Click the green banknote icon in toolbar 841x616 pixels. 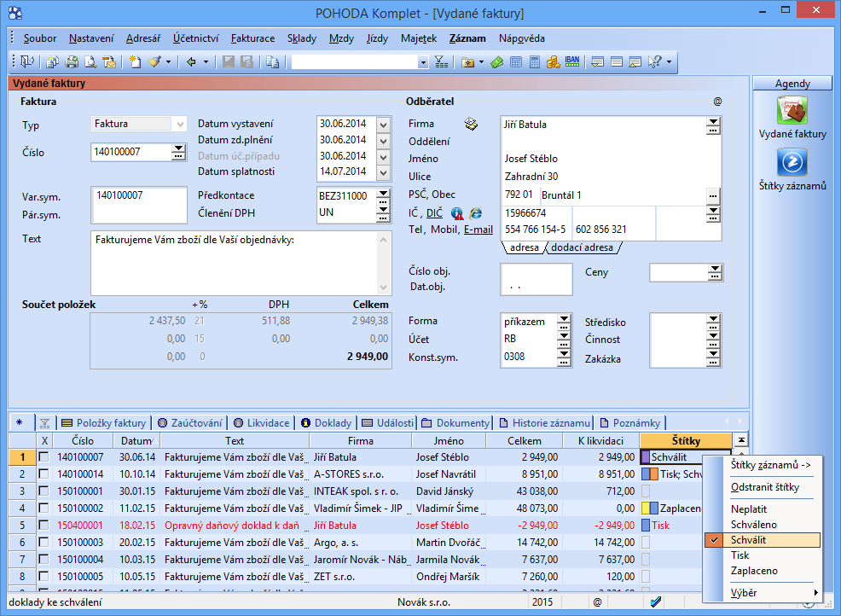[x=497, y=62]
